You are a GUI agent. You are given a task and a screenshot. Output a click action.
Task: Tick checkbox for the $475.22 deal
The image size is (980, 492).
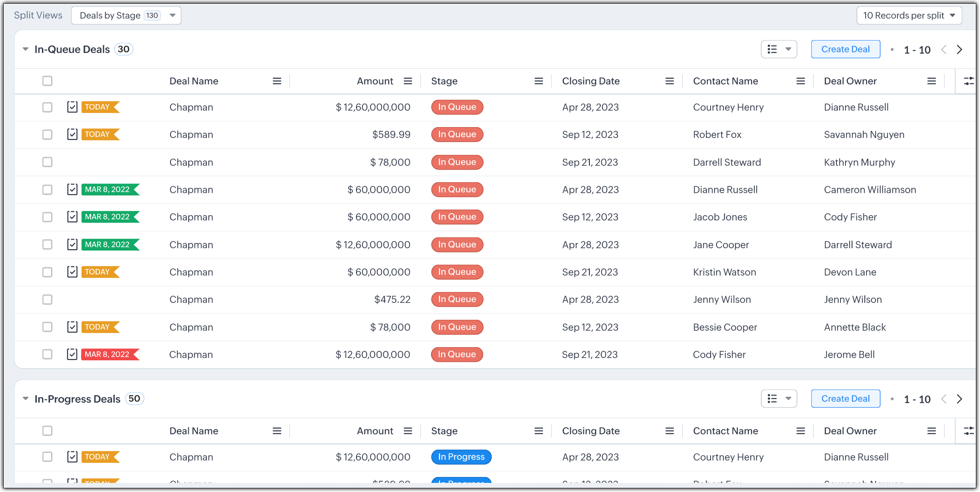click(47, 300)
